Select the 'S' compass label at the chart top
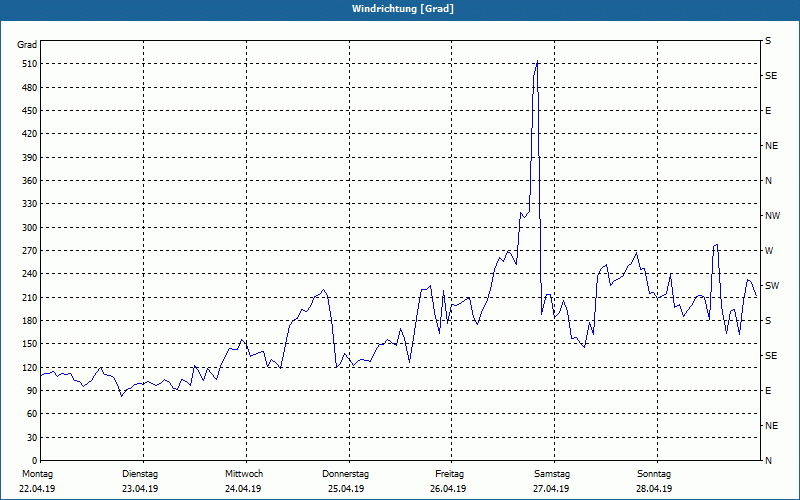Image resolution: width=800 pixels, height=500 pixels. point(768,41)
